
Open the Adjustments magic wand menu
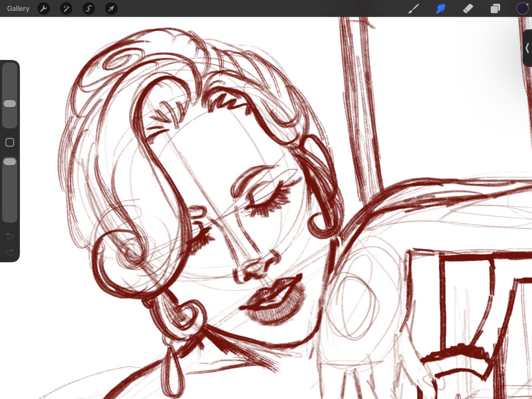(x=66, y=8)
